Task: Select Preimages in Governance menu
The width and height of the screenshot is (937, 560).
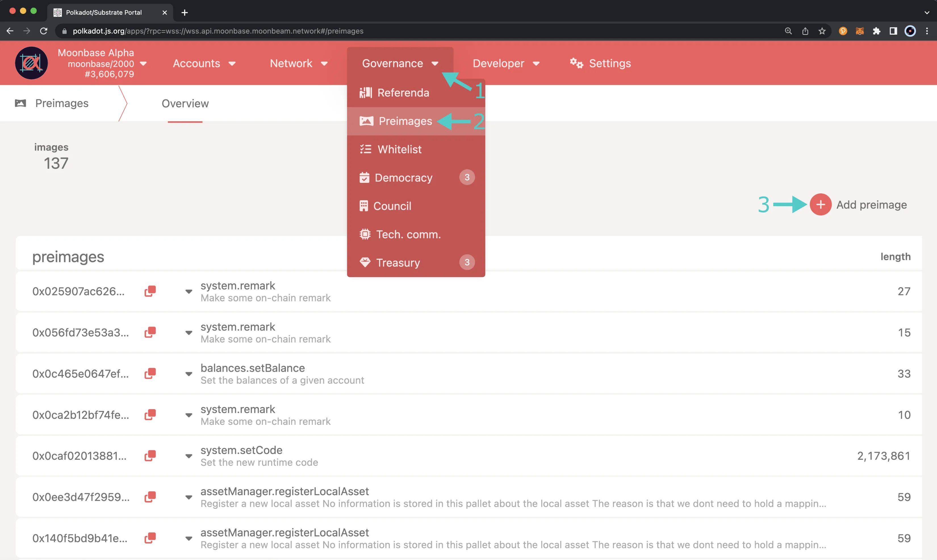Action: (x=416, y=121)
